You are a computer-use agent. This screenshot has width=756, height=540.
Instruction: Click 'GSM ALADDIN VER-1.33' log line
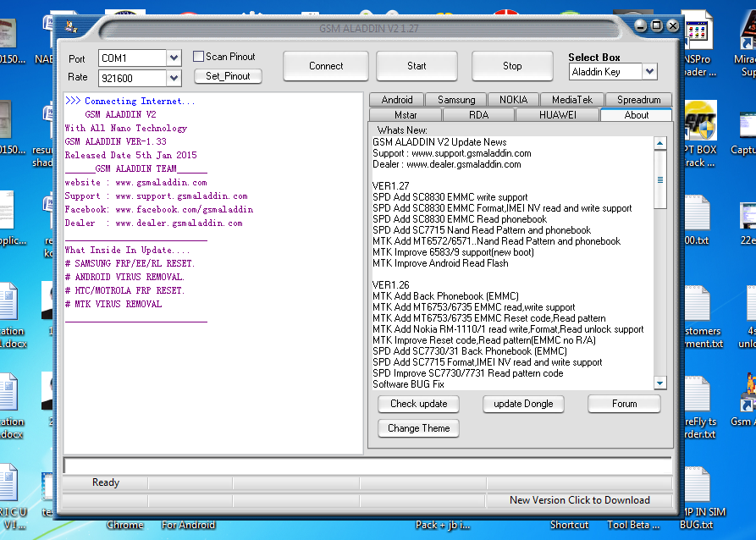coord(116,141)
